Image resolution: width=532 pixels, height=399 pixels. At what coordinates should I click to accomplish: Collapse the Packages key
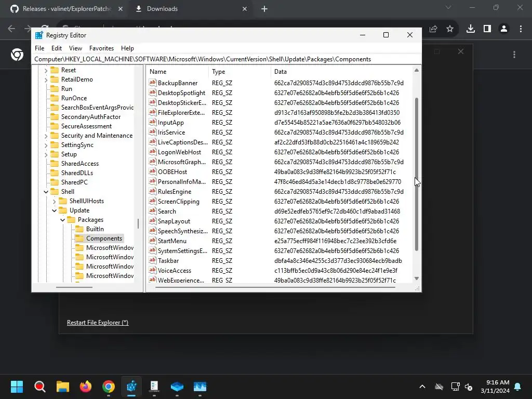click(63, 220)
